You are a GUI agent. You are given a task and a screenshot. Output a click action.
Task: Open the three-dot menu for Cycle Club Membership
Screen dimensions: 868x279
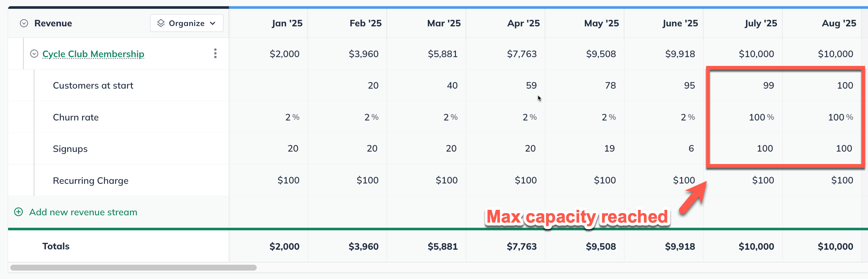click(x=215, y=53)
